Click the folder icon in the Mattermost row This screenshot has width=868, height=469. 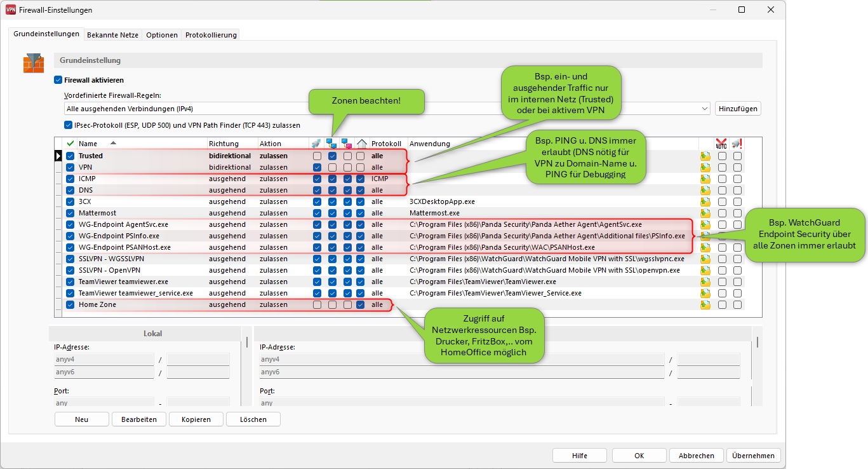click(x=705, y=213)
